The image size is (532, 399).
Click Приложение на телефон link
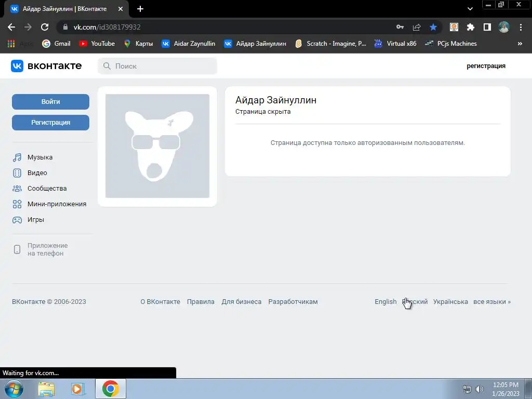pyautogui.click(x=47, y=249)
